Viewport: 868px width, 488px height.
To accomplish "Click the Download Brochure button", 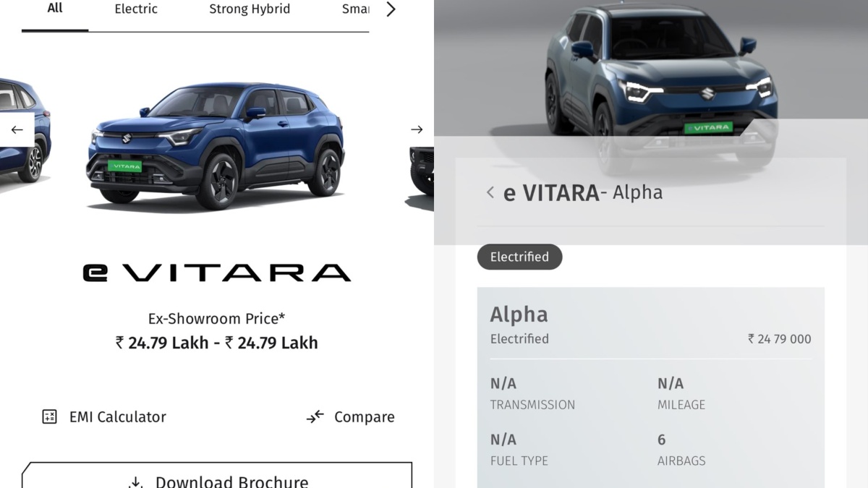I will coord(217,476).
